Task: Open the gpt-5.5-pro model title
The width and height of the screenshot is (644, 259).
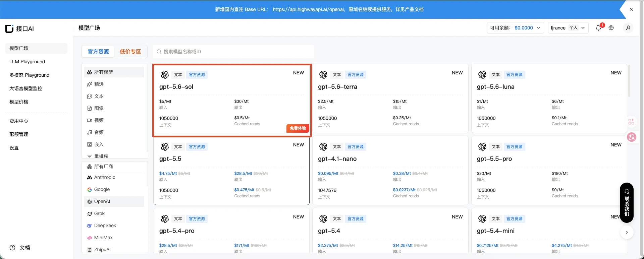Action: click(494, 159)
